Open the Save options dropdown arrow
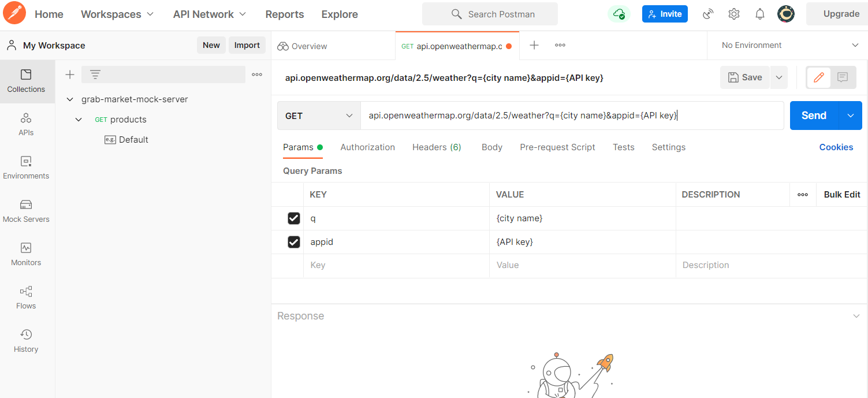 pos(778,77)
